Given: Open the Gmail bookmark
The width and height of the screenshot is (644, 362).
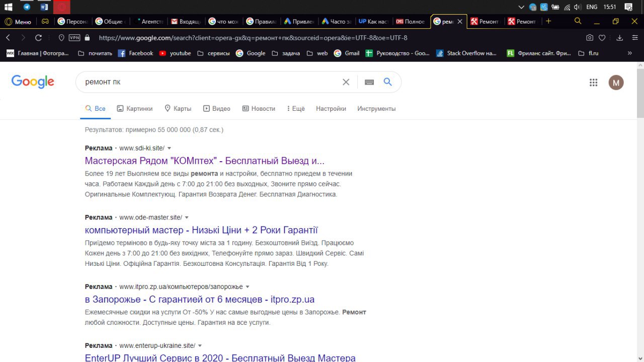Looking at the screenshot, I should coord(347,53).
